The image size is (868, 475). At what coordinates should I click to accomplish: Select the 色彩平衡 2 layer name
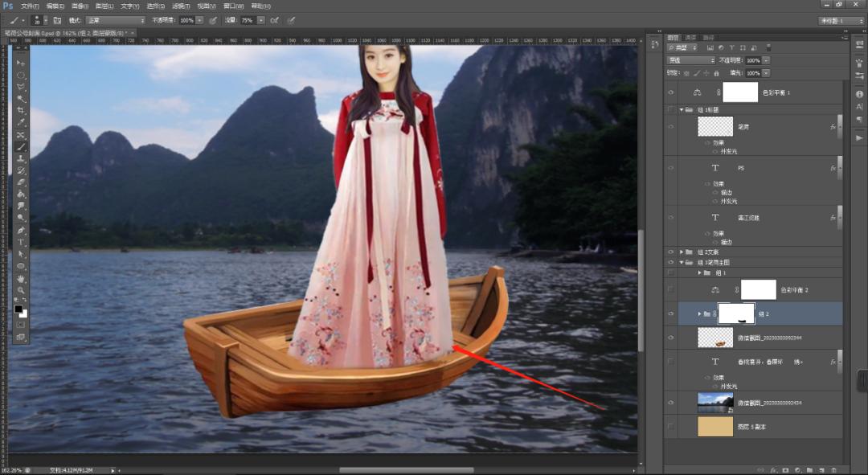(794, 290)
